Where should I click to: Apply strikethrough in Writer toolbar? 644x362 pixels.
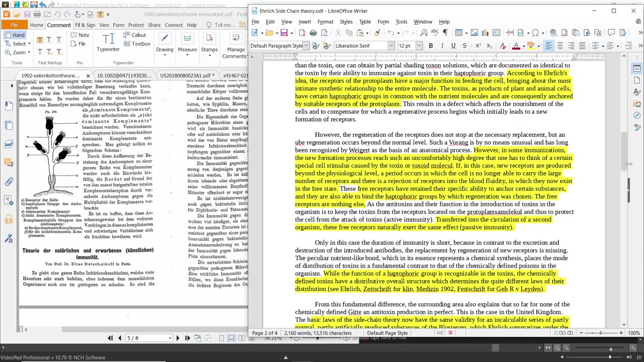[464, 46]
